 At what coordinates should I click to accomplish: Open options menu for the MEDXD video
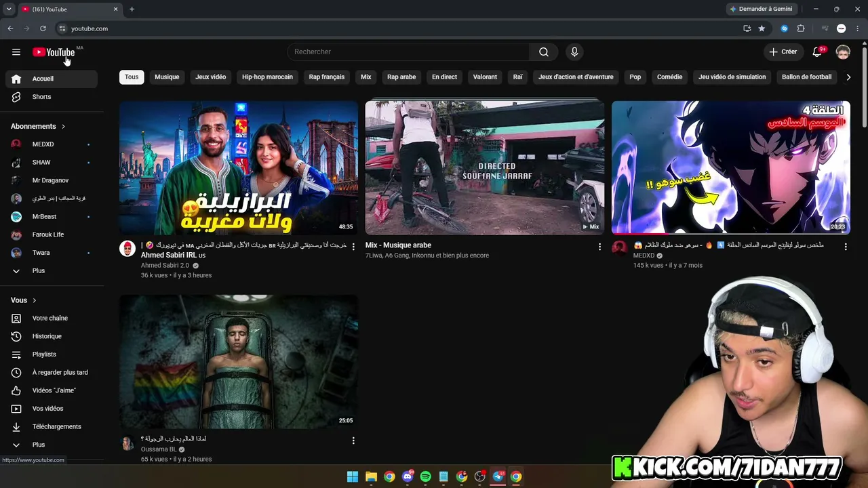pos(846,247)
